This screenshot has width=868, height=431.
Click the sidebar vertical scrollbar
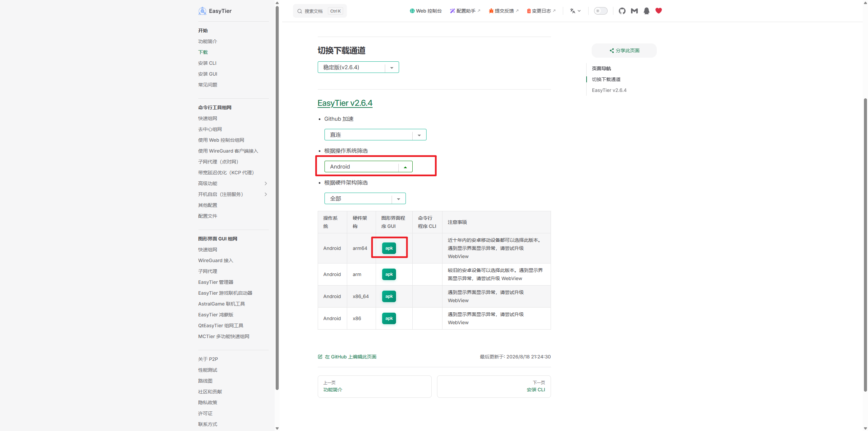[277, 198]
